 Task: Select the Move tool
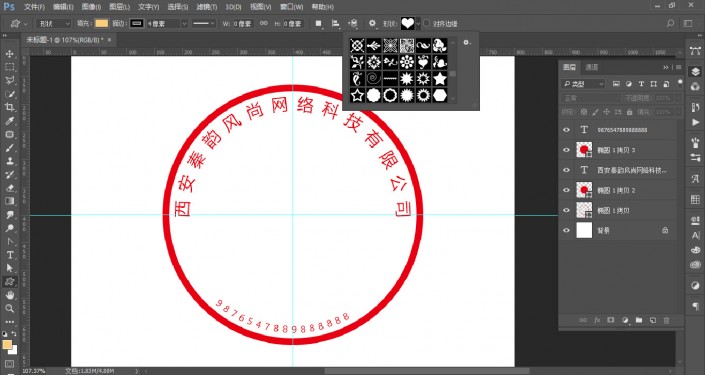(x=9, y=54)
